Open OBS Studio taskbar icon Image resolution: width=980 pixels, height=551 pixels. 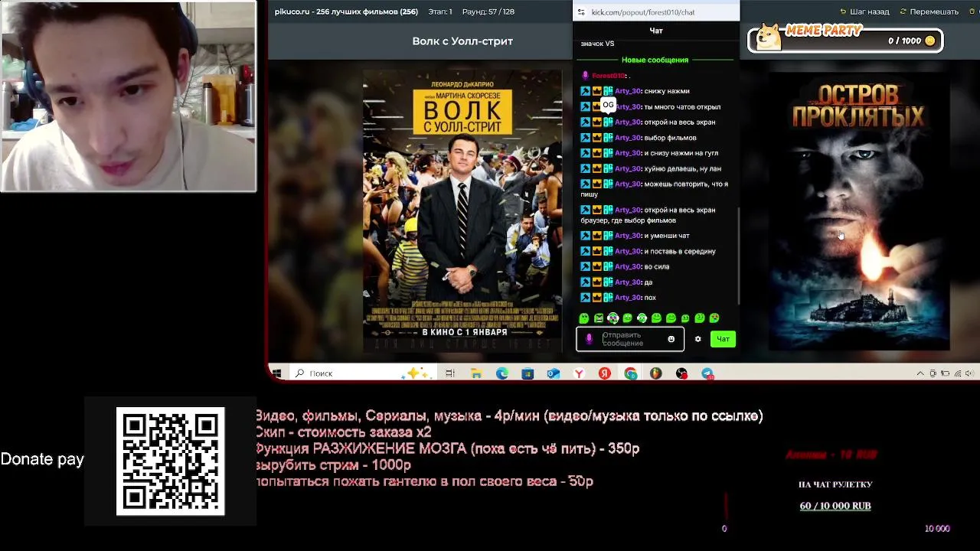(681, 373)
